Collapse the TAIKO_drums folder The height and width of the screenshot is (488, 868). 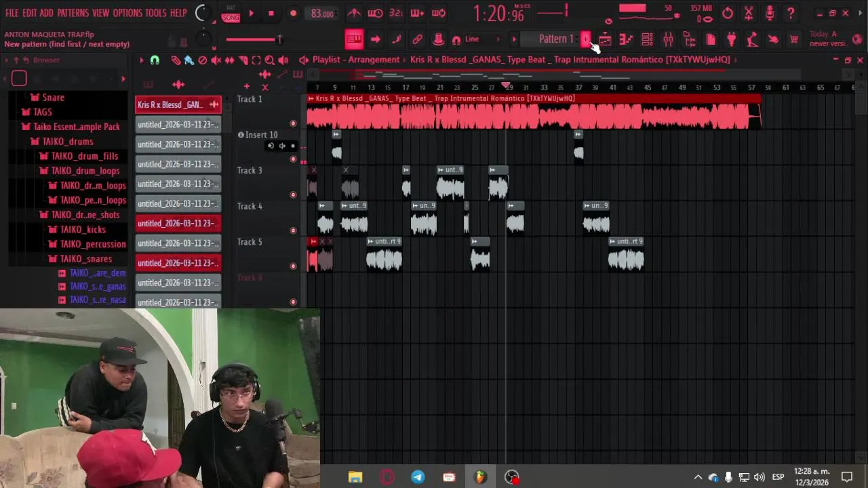tap(62, 141)
